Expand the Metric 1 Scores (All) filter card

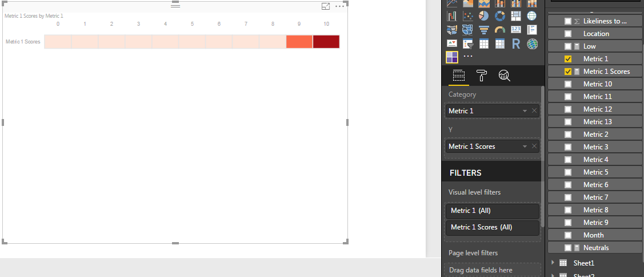coord(493,228)
